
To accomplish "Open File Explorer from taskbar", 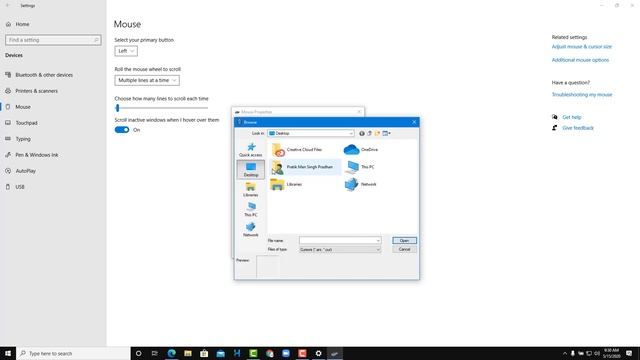I will (x=188, y=353).
